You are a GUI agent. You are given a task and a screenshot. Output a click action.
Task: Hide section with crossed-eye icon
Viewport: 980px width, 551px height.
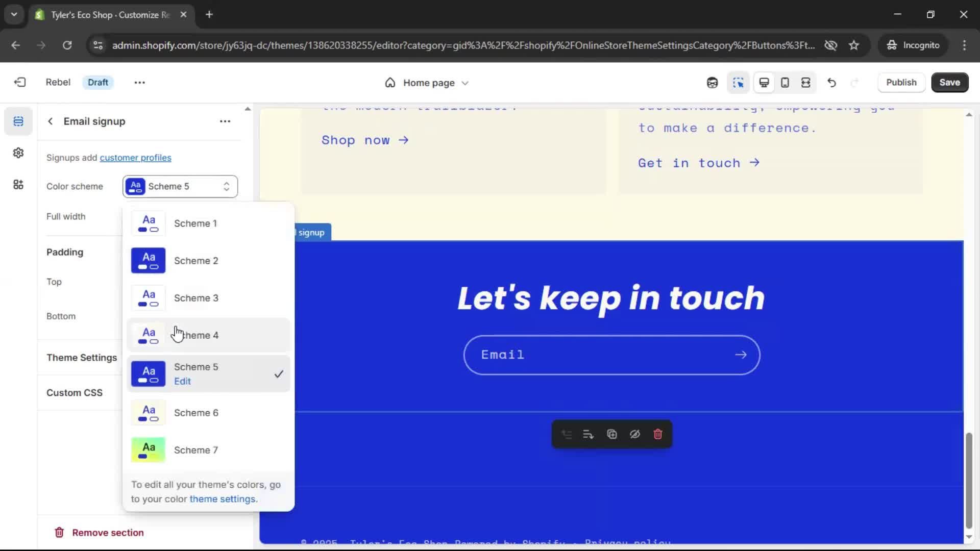pos(634,434)
